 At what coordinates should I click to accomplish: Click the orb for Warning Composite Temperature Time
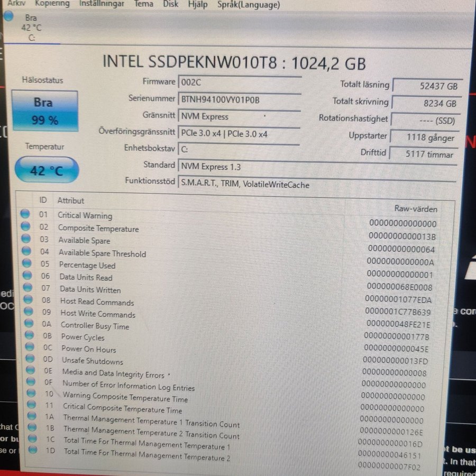pyautogui.click(x=31, y=393)
